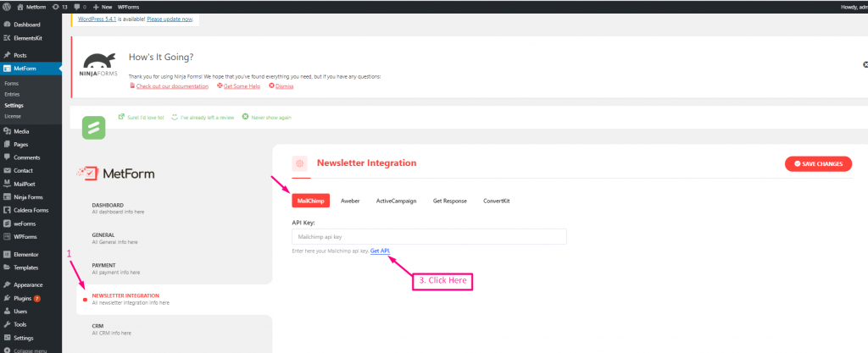The image size is (868, 353).
Task: Open Tools in the sidebar
Action: coord(20,325)
